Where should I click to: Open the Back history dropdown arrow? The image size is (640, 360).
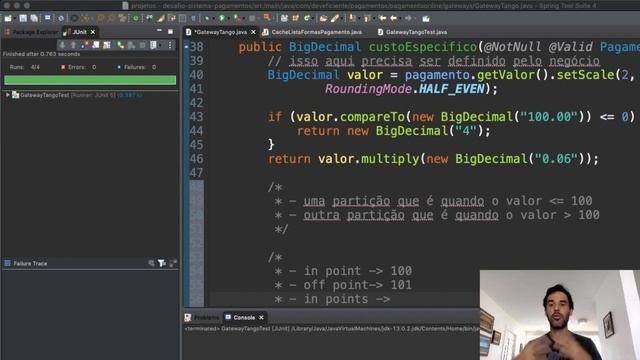[400, 19]
